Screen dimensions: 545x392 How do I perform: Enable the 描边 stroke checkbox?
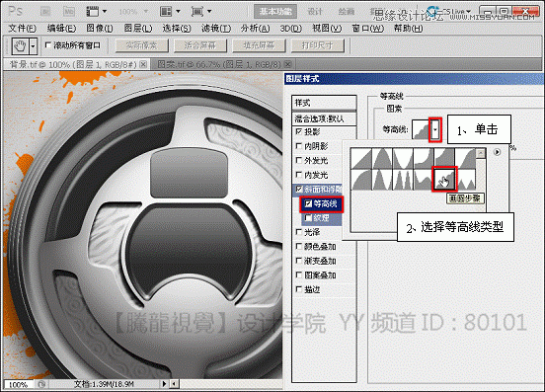pyautogui.click(x=298, y=289)
